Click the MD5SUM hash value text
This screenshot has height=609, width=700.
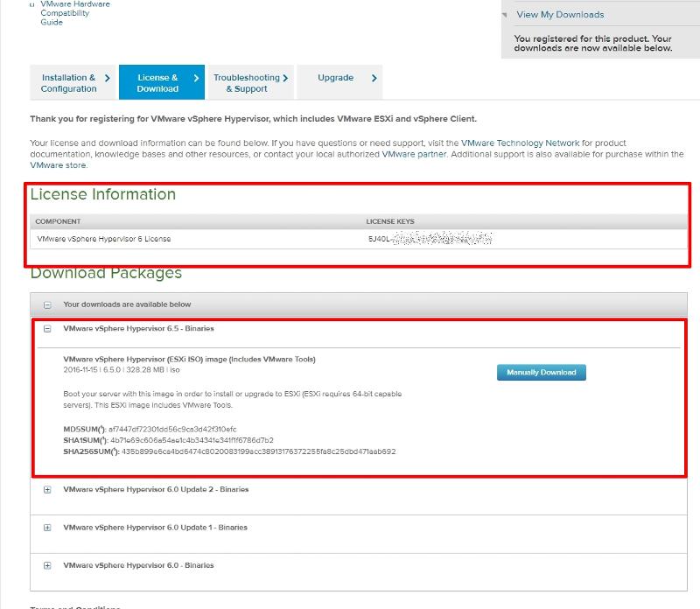[x=172, y=430]
